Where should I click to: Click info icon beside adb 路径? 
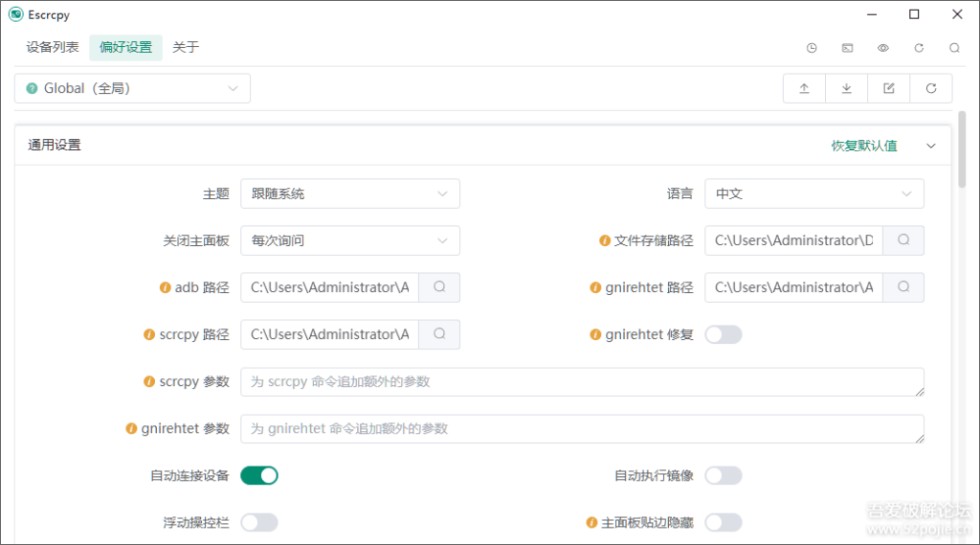click(x=165, y=288)
